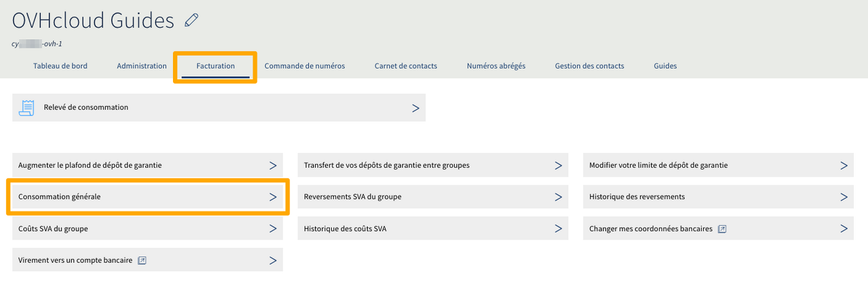Switch to the Administration tab

click(x=141, y=66)
